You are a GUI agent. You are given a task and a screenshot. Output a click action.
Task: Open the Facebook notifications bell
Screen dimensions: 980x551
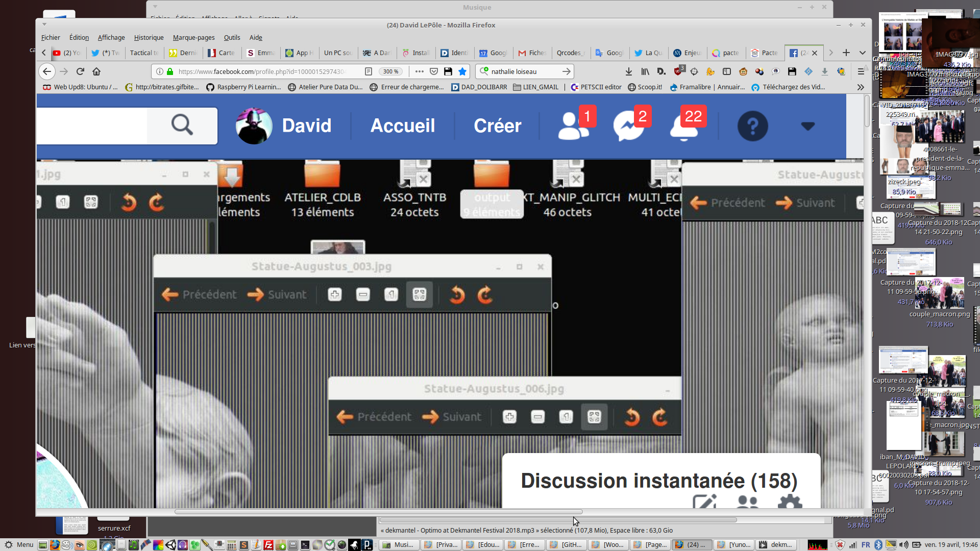click(x=683, y=126)
